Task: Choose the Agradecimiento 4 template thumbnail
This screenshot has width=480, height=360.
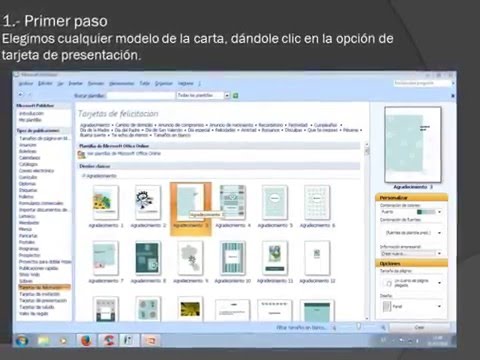Action: 233,202
